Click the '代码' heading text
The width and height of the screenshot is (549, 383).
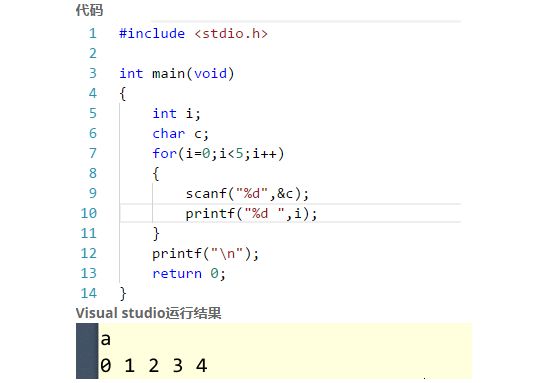pyautogui.click(x=89, y=10)
